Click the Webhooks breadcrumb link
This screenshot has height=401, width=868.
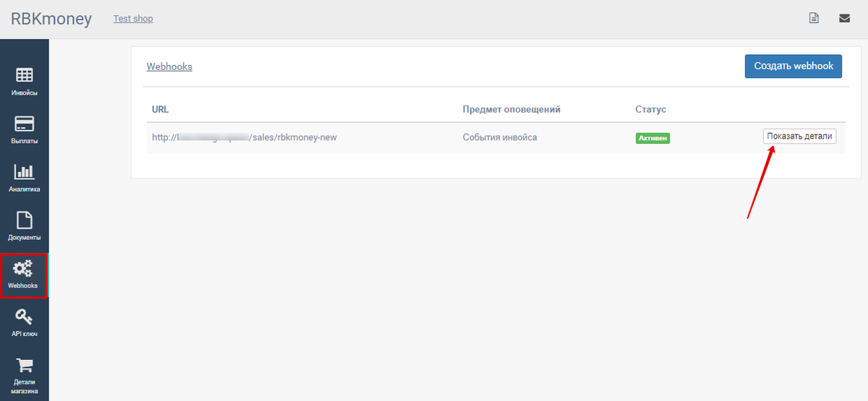(x=169, y=66)
